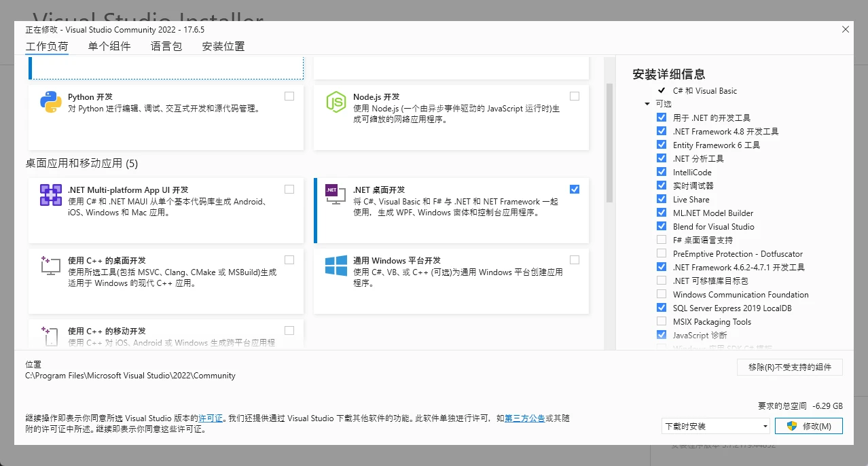This screenshot has width=868, height=466.
Task: Close the Visual Studio modify dialog
Action: [x=846, y=29]
